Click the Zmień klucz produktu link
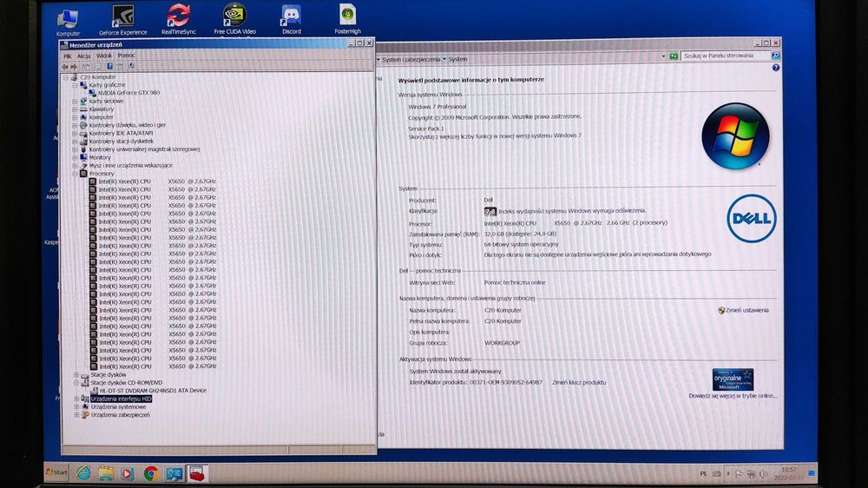 [579, 383]
